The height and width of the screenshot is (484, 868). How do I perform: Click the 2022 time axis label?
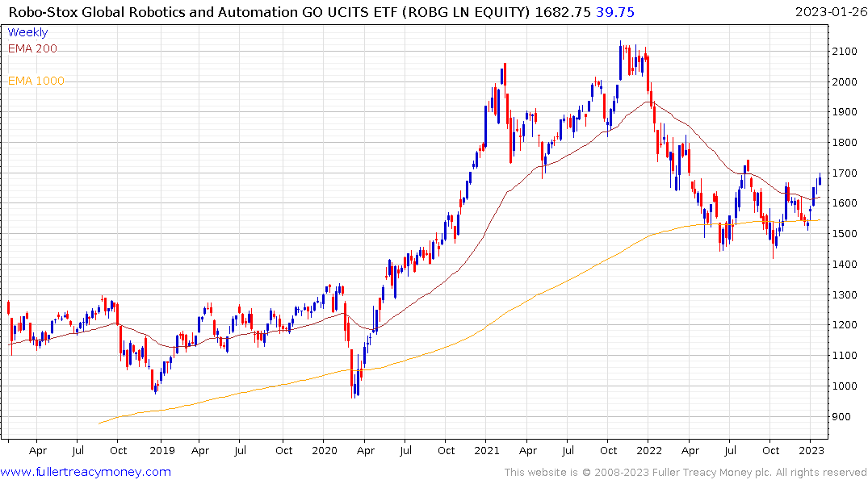(649, 450)
